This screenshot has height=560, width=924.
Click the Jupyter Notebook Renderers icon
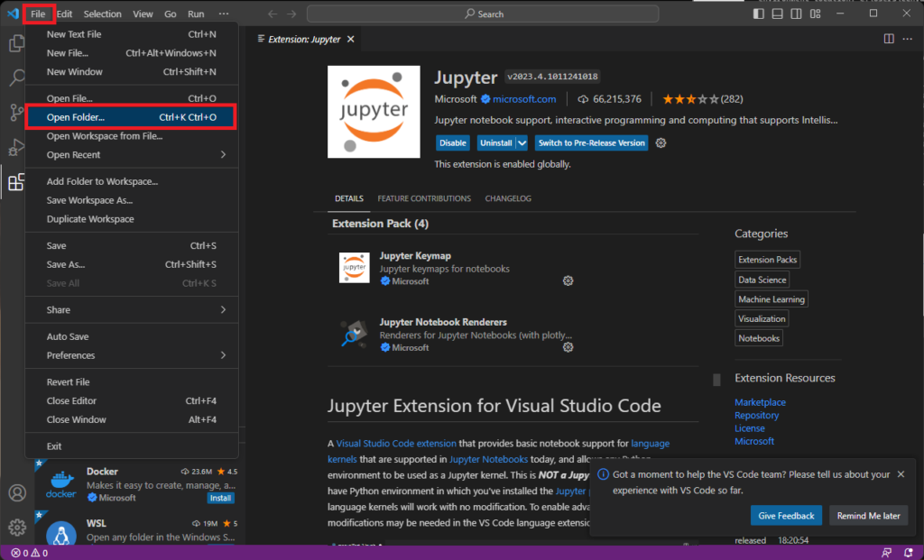point(354,334)
